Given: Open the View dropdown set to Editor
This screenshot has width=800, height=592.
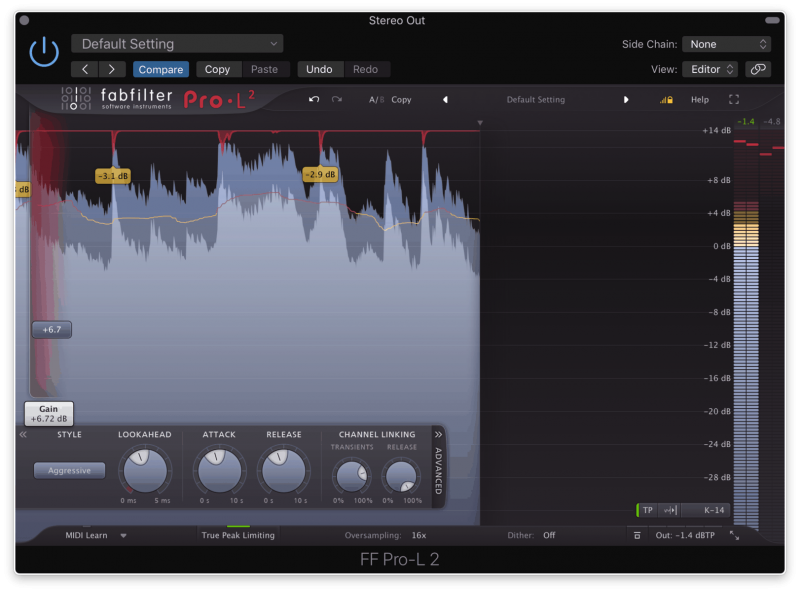Looking at the screenshot, I should point(711,69).
